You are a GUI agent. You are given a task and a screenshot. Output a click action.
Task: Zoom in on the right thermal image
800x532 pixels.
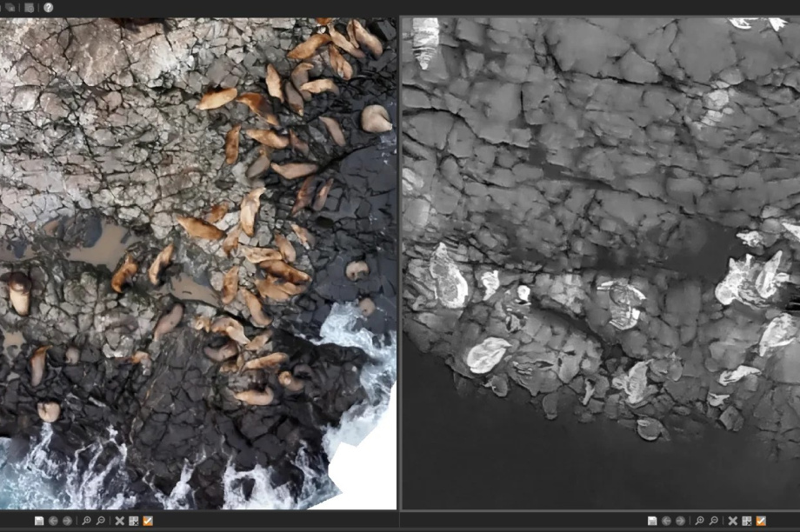tap(699, 521)
